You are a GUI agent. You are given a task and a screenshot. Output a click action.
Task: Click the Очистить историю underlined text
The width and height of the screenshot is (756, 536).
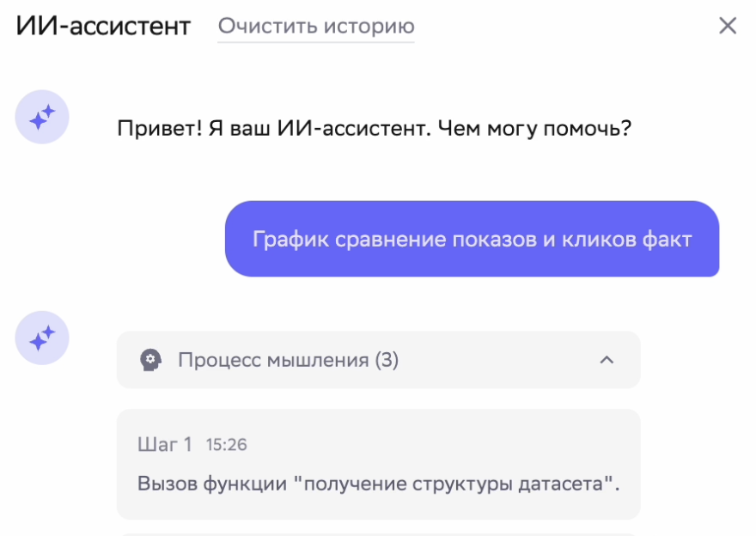317,26
